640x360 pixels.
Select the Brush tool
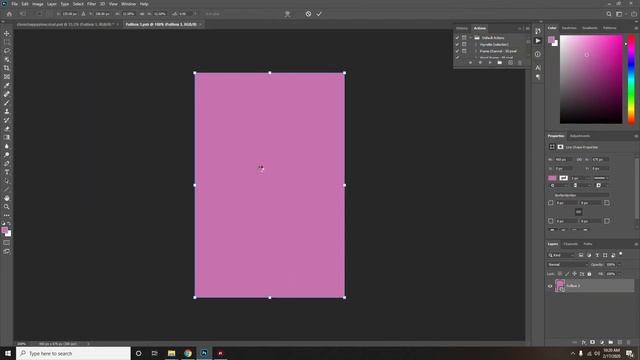point(7,102)
